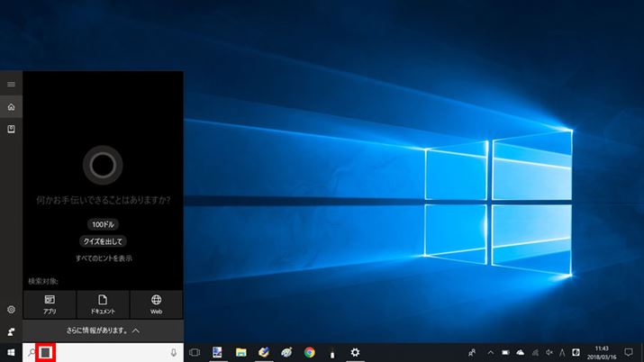The image size is (644, 362).
Task: Click the クイズを出して suggestion
Action: point(104,241)
